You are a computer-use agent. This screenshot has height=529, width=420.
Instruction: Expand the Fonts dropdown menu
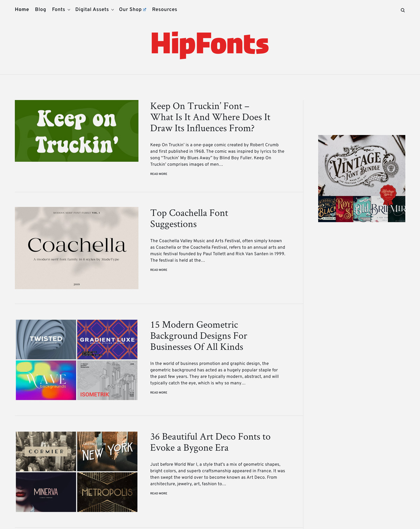(x=61, y=9)
